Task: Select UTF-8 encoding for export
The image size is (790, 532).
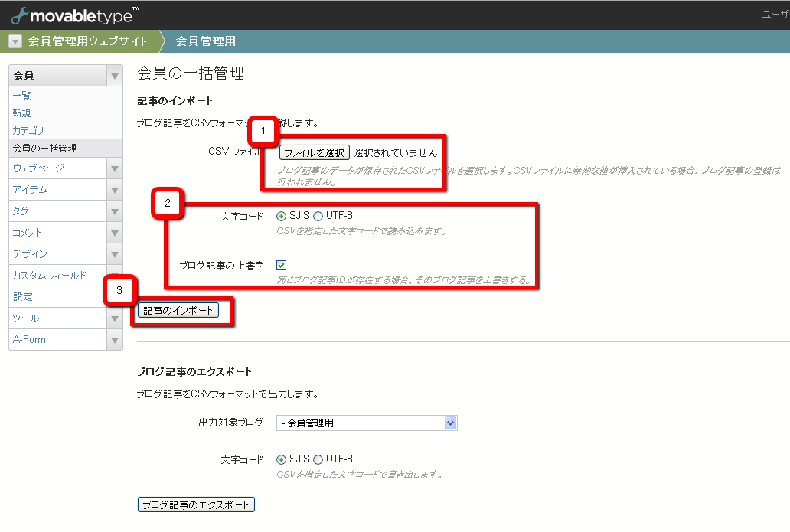Action: pyautogui.click(x=318, y=459)
